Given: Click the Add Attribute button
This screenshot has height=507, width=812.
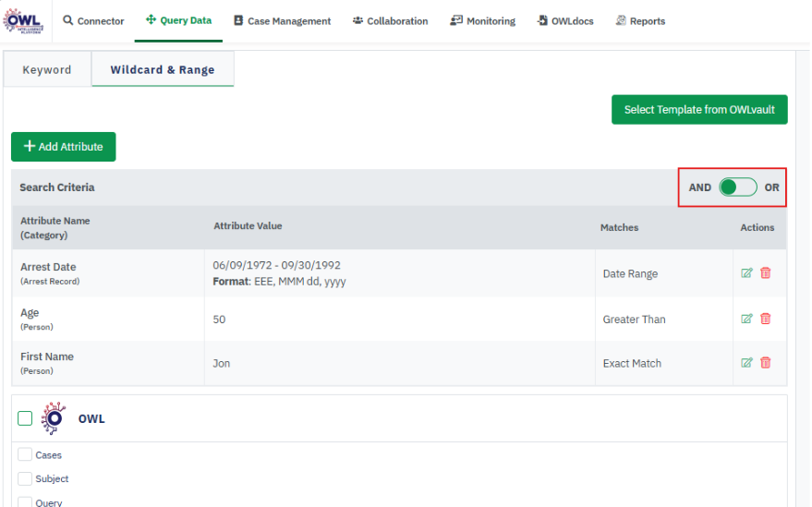Looking at the screenshot, I should [x=63, y=147].
